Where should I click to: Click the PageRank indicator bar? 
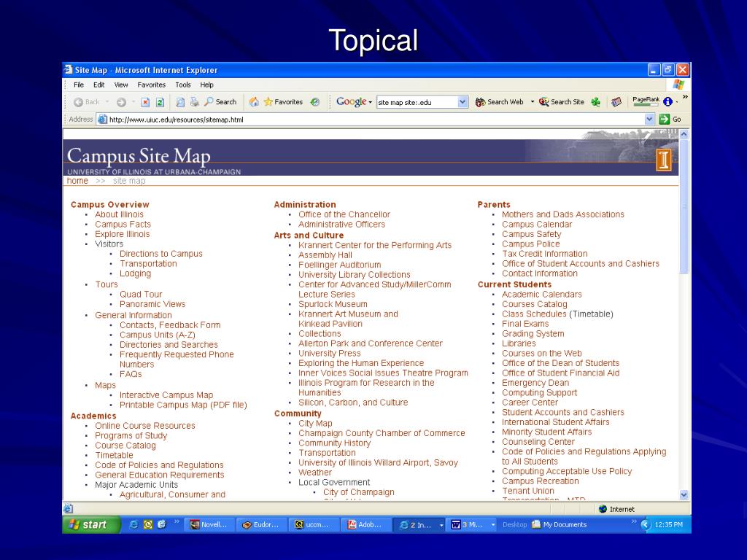click(x=646, y=101)
